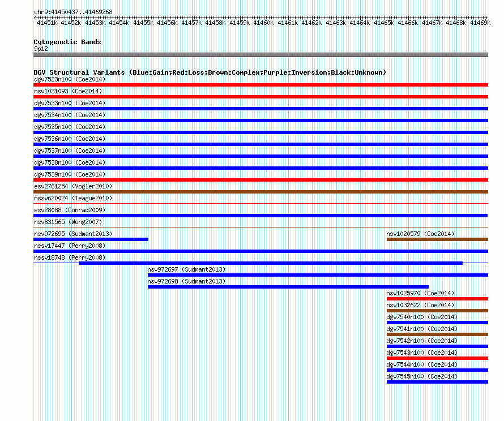Select the gray cytogenetic band bar
The width and height of the screenshot is (504, 421).
point(260,55)
